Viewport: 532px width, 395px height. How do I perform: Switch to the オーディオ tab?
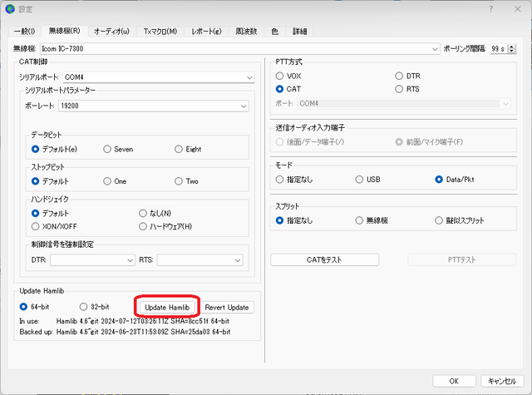tap(111, 32)
